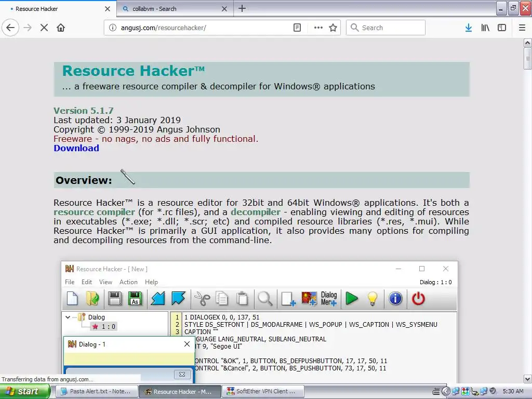Click the green Save As toolbar icon
532x399 pixels.
tap(135, 299)
